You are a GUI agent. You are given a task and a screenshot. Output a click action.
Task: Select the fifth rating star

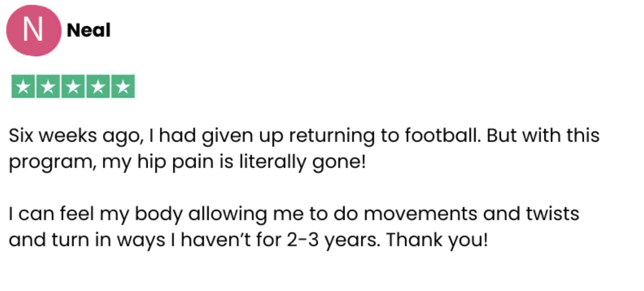123,87
